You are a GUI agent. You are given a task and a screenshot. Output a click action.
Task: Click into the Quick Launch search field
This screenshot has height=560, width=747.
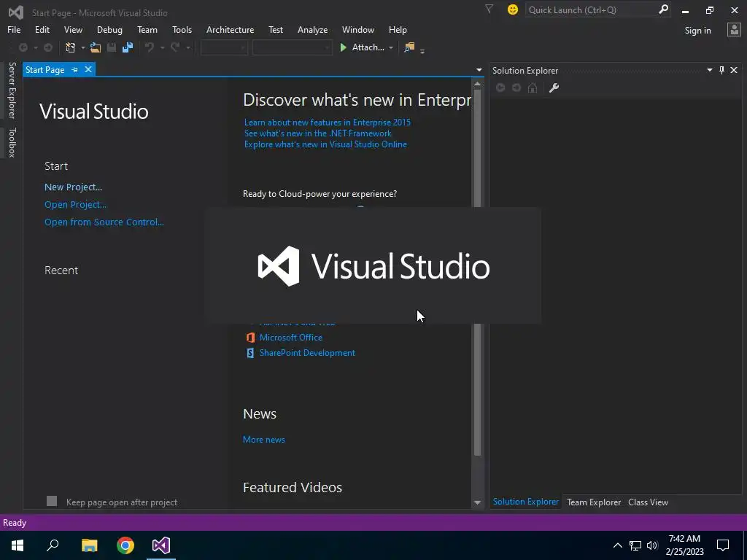pyautogui.click(x=591, y=9)
